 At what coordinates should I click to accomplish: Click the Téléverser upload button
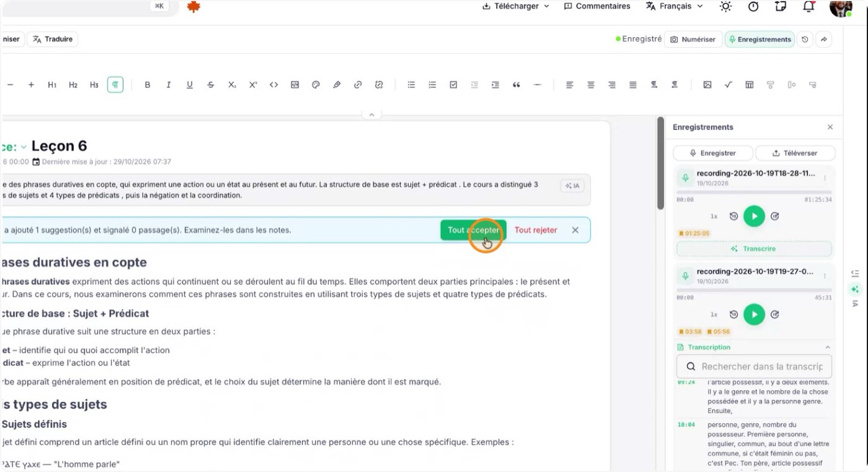[x=795, y=153]
